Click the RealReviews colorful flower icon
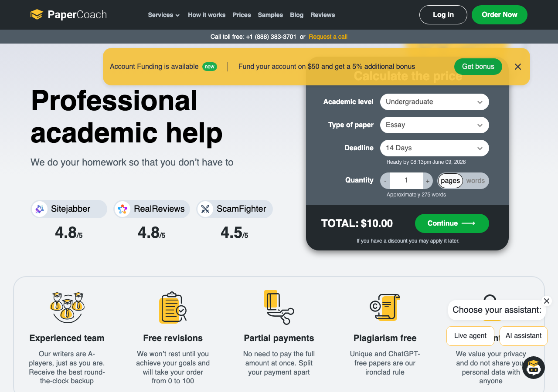Image resolution: width=558 pixels, height=392 pixels. coord(122,209)
